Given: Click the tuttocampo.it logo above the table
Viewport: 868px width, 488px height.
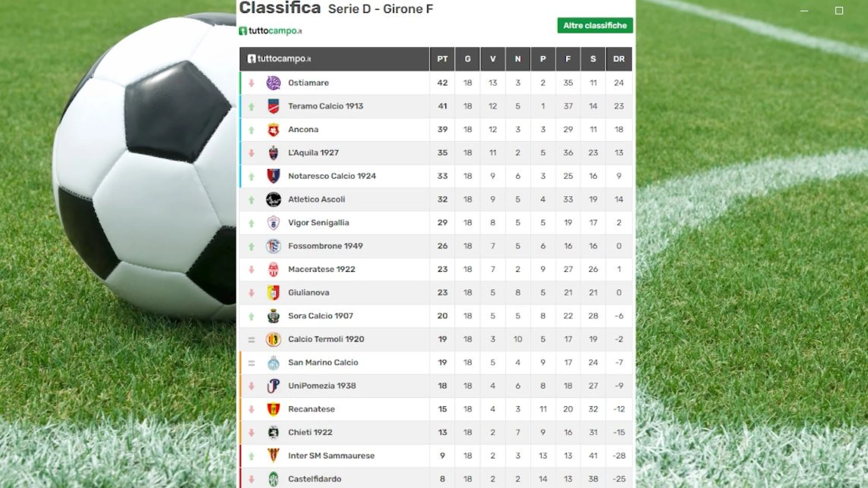Looking at the screenshot, I should [270, 31].
